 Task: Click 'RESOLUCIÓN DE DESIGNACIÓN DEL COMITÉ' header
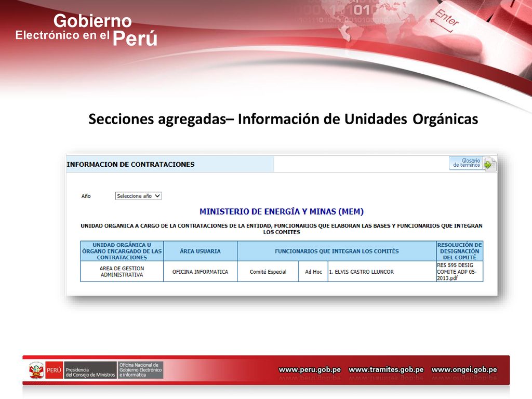pyautogui.click(x=460, y=251)
